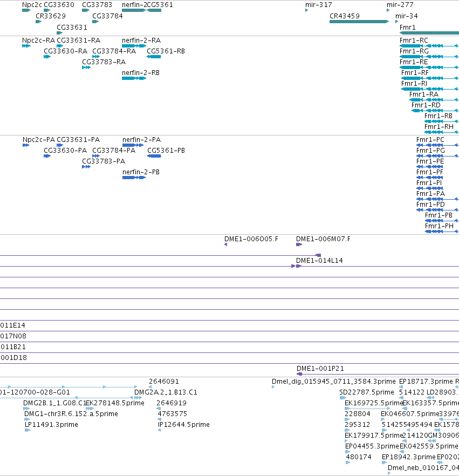Click the 2646091 EST label
This screenshot has height=476, width=459.
click(x=164, y=381)
